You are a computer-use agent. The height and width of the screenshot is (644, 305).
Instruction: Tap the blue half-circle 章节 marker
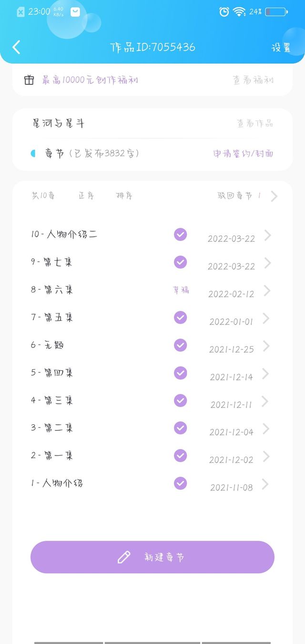(33, 153)
